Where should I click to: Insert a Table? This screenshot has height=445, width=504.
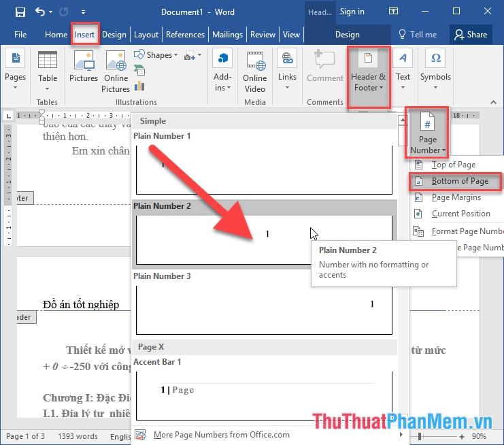(48, 70)
